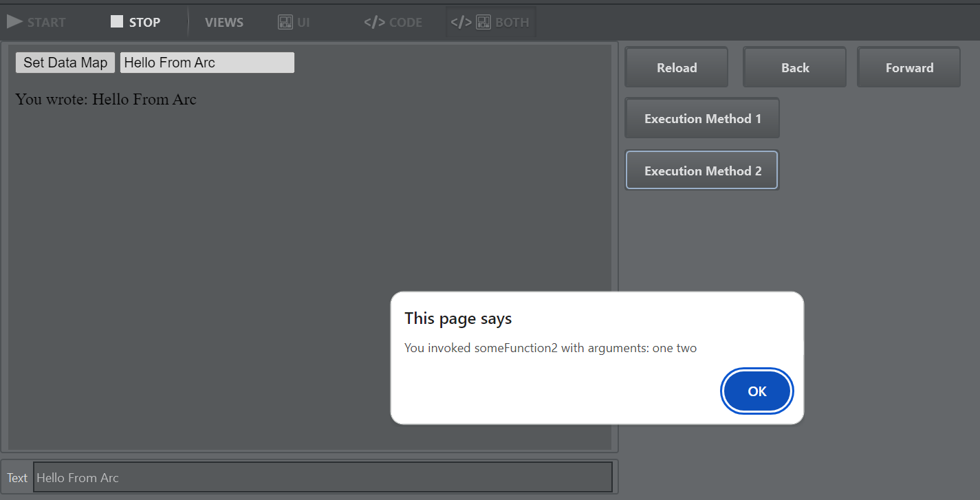The image size is (980, 500).
Task: Reload the browser page
Action: [x=676, y=67]
